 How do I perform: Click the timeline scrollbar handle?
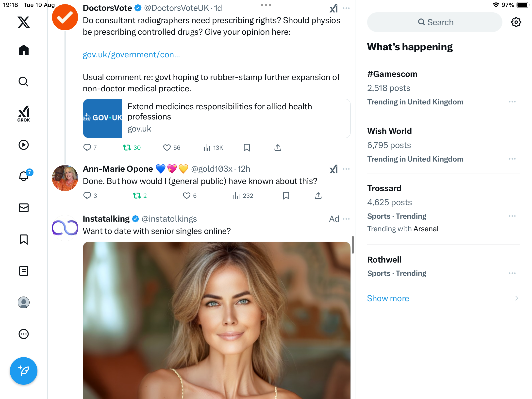click(x=353, y=245)
